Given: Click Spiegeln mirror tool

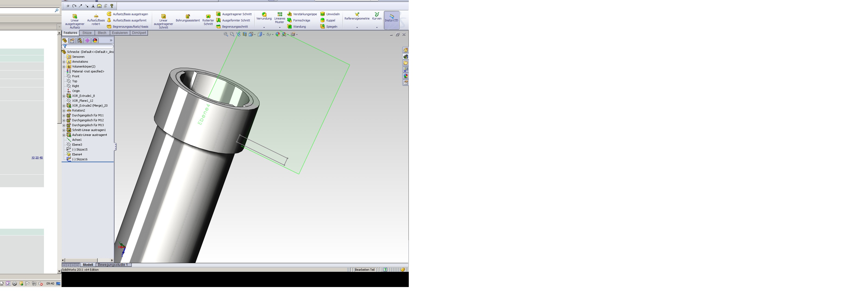Looking at the screenshot, I should pyautogui.click(x=328, y=27).
